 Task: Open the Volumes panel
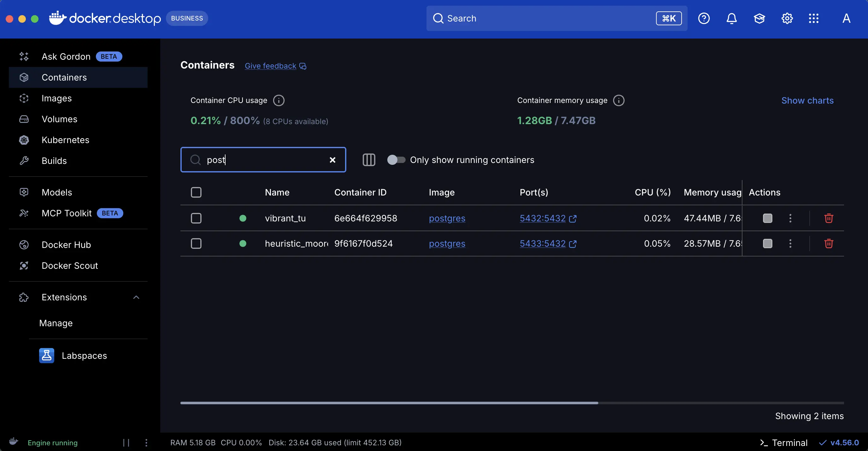(59, 119)
